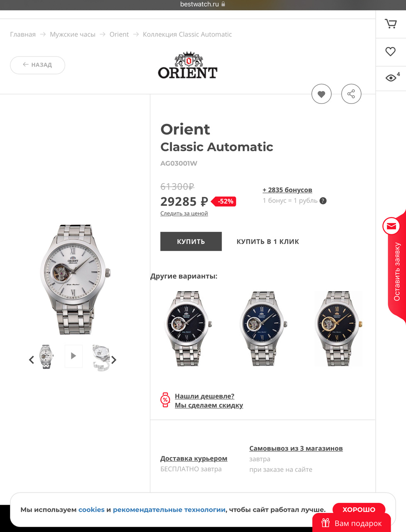Open the red envelope request icon
Image resolution: width=406 pixels, height=532 pixels.
(x=391, y=226)
